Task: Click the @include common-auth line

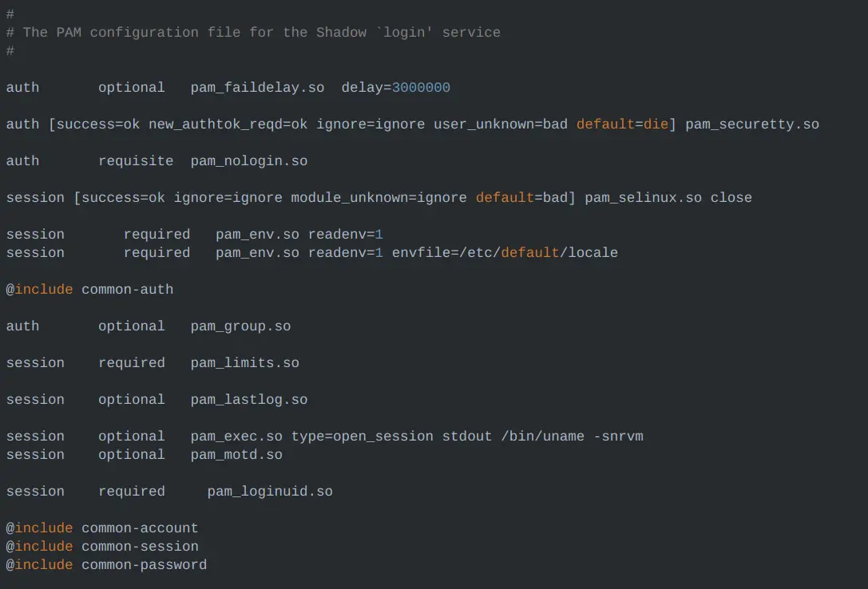Action: [x=89, y=290]
